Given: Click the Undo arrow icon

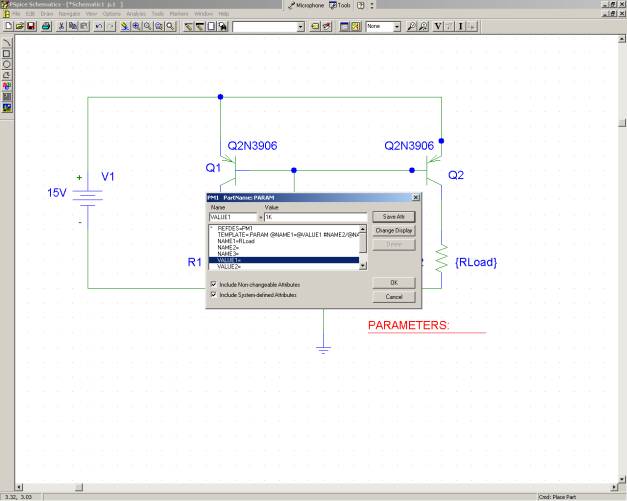Looking at the screenshot, I should click(x=97, y=25).
